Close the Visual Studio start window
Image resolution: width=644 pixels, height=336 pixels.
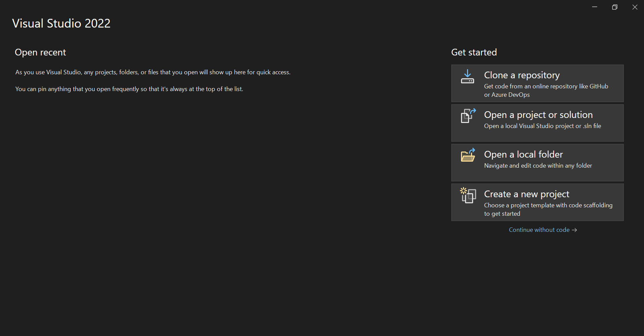click(x=635, y=7)
